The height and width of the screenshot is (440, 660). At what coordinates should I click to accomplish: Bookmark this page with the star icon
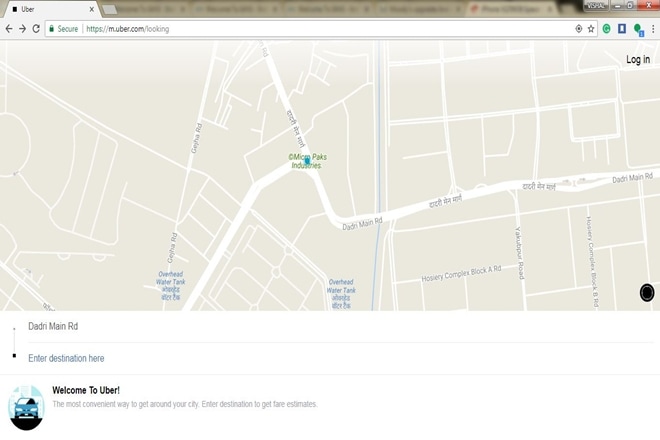coord(591,29)
